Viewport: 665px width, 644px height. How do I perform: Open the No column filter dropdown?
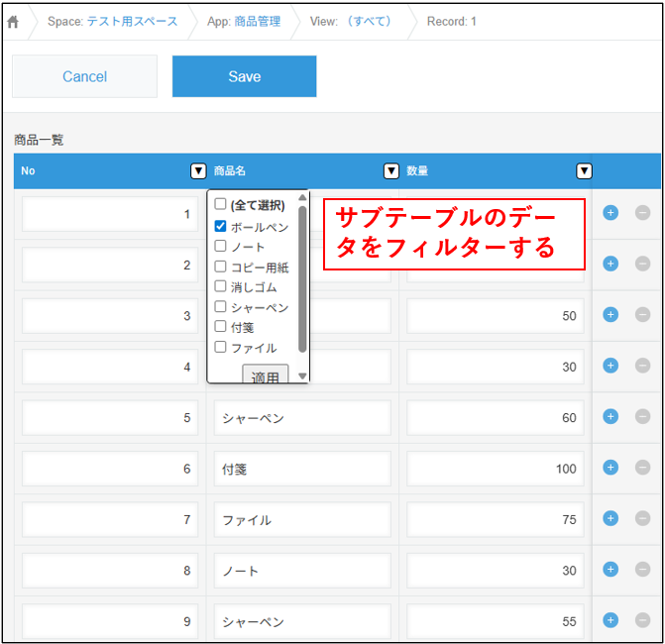(198, 171)
